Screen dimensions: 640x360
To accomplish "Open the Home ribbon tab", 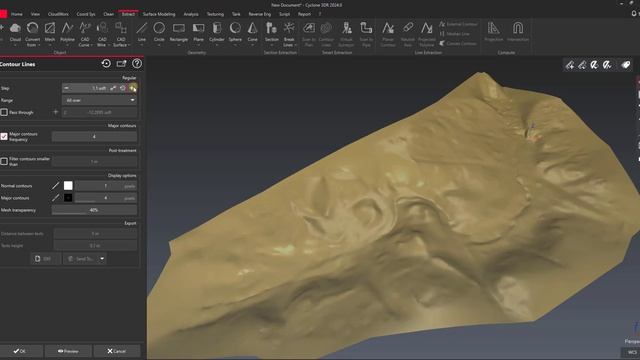I will tap(17, 14).
